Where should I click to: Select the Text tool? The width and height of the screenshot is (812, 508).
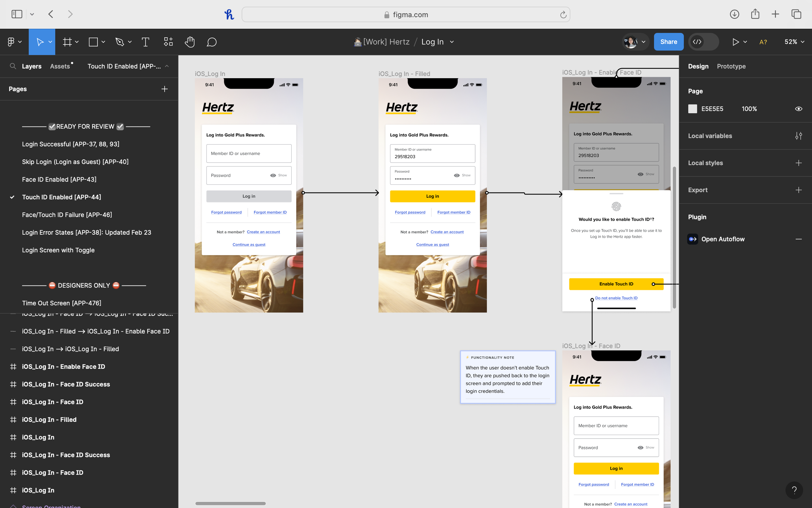click(145, 42)
